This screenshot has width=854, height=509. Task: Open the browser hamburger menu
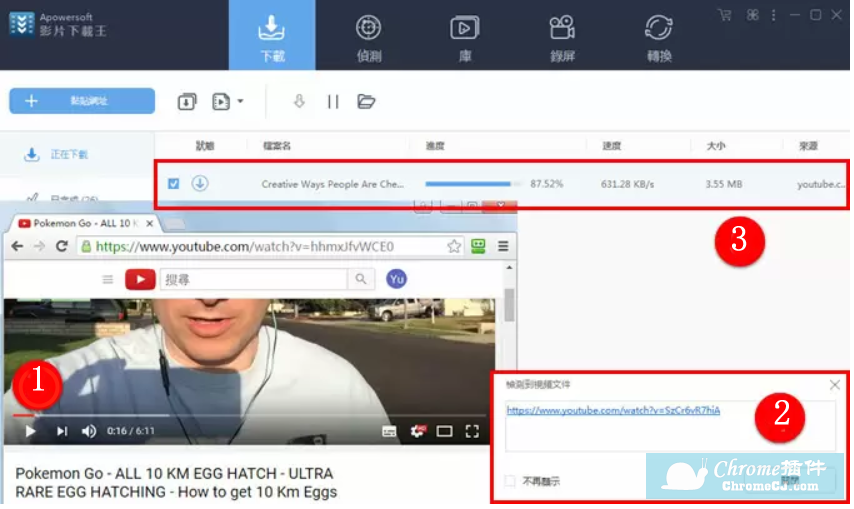[x=503, y=247]
